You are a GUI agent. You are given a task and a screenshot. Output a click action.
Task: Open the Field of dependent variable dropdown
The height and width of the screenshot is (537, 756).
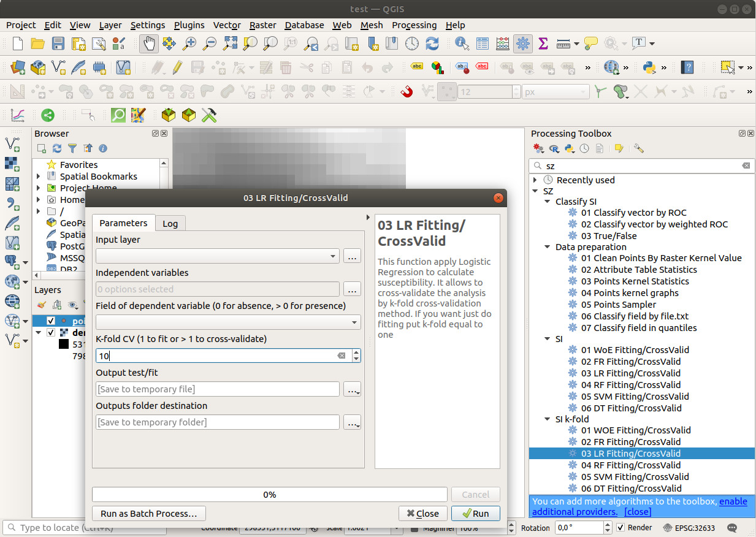coord(228,322)
